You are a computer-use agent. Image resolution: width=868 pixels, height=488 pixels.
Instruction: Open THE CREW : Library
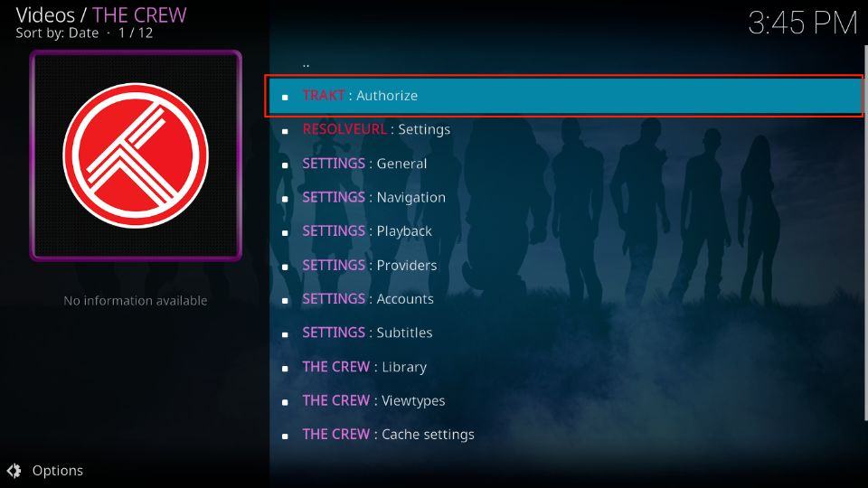(x=566, y=367)
